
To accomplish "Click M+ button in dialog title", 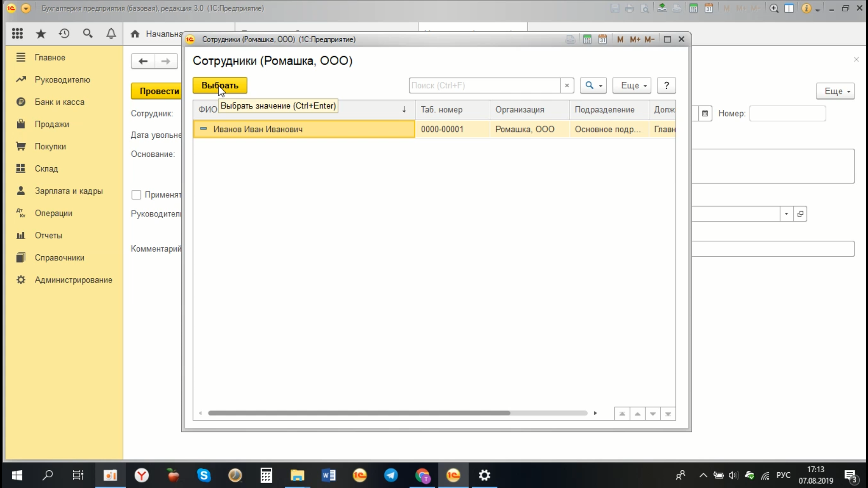I will (x=635, y=39).
